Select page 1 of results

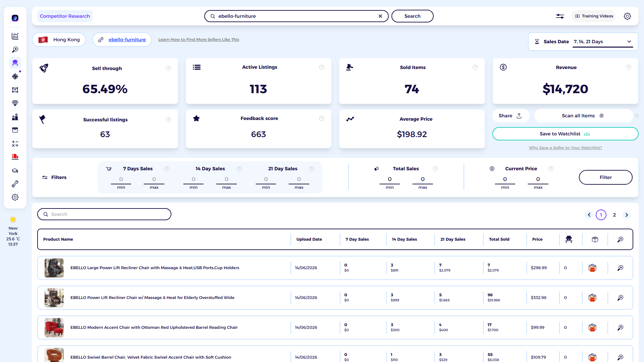coord(601,215)
